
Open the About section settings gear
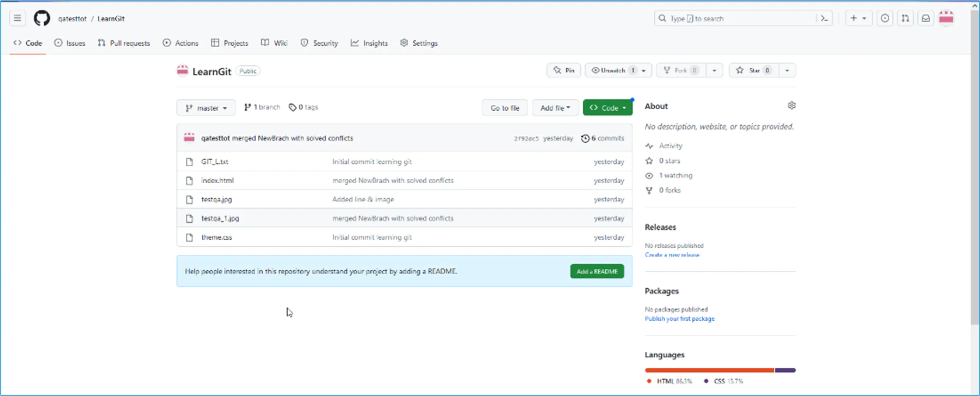792,106
